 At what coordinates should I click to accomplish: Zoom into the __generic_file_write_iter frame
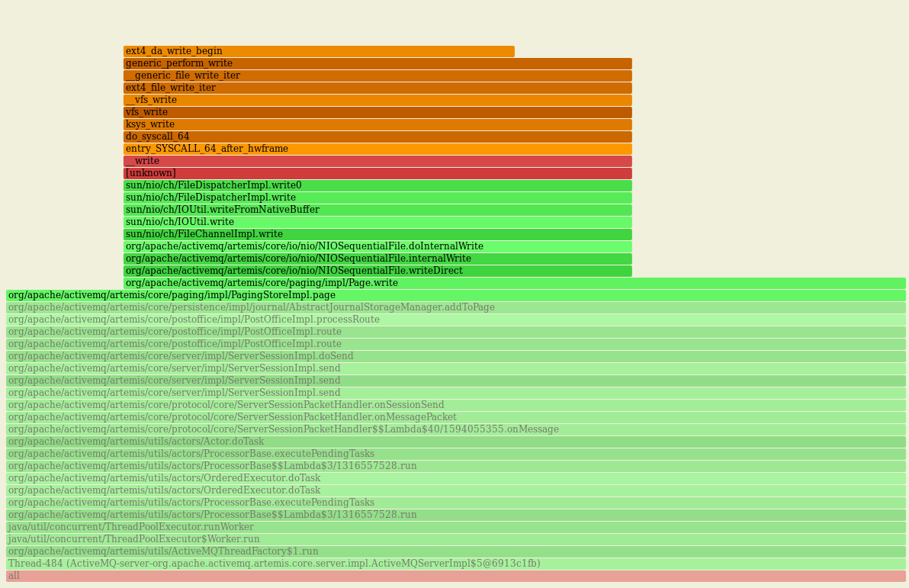377,76
